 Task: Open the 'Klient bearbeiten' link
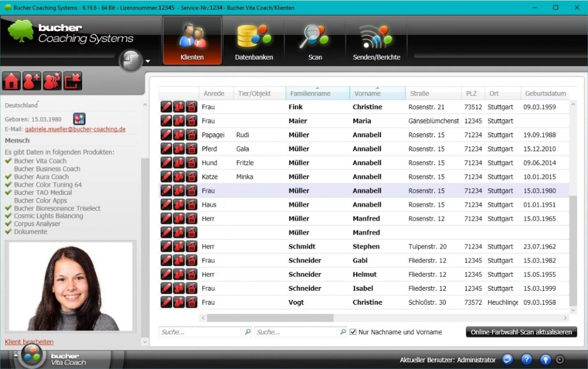29,342
